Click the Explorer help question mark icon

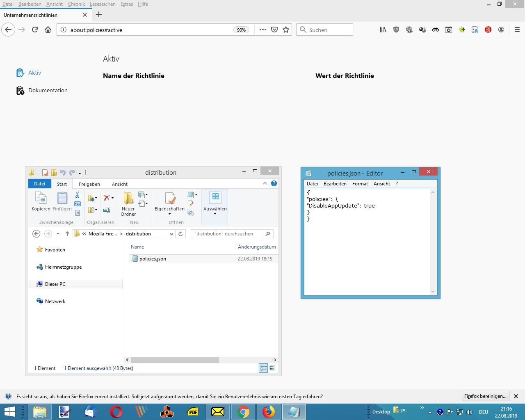pos(274,183)
